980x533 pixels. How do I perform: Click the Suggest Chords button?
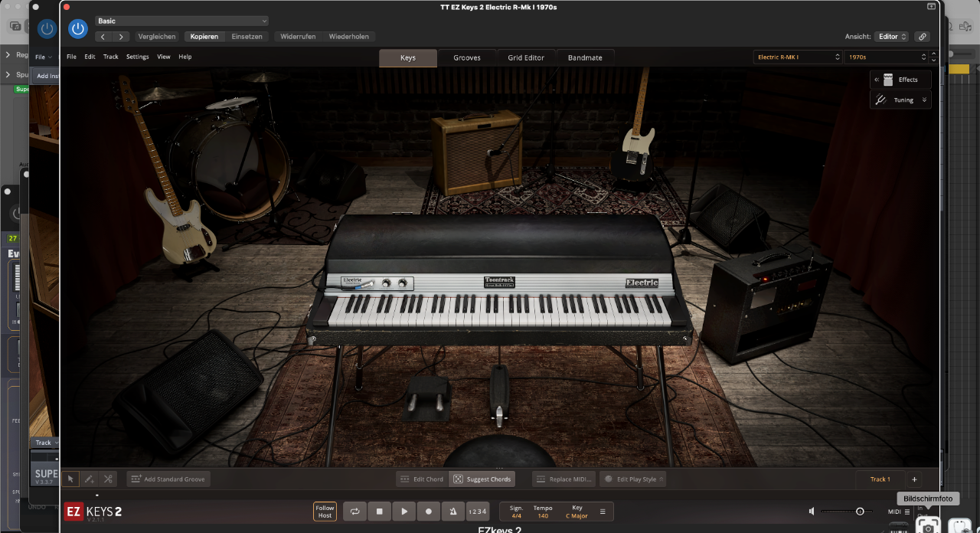pos(482,479)
